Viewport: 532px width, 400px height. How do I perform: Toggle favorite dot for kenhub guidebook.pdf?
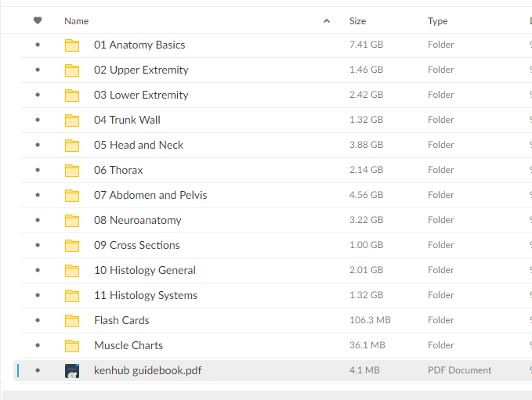38,370
